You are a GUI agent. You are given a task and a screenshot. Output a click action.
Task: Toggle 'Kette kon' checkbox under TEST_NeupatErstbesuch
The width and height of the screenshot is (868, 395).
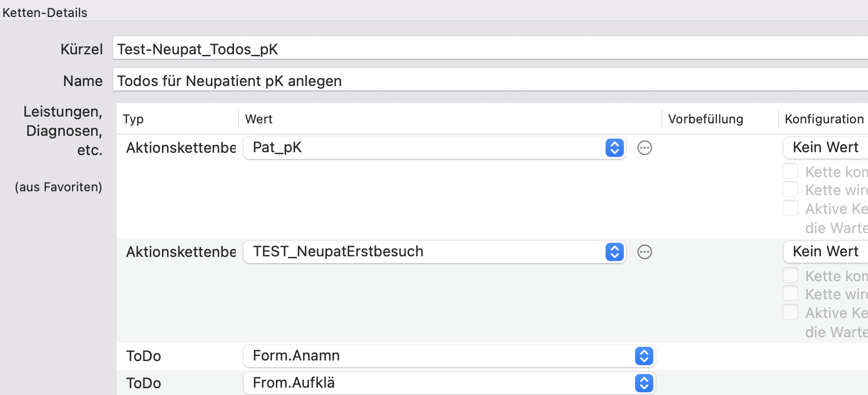[790, 275]
